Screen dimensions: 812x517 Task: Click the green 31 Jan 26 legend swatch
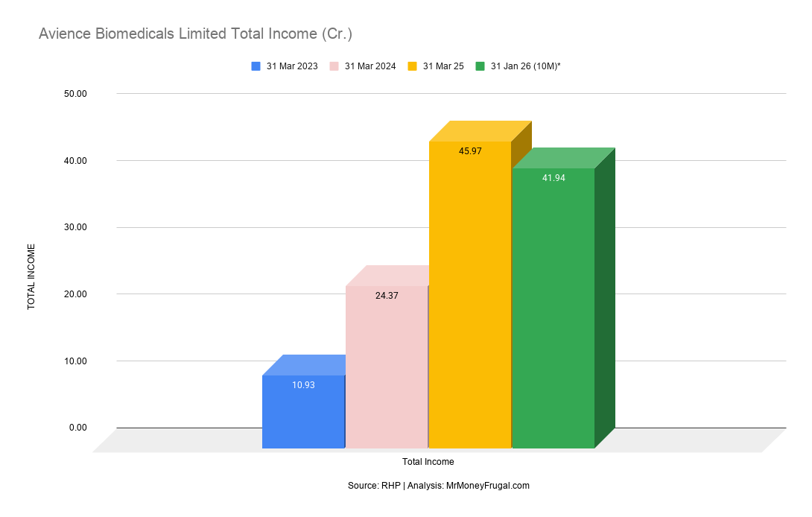click(480, 66)
